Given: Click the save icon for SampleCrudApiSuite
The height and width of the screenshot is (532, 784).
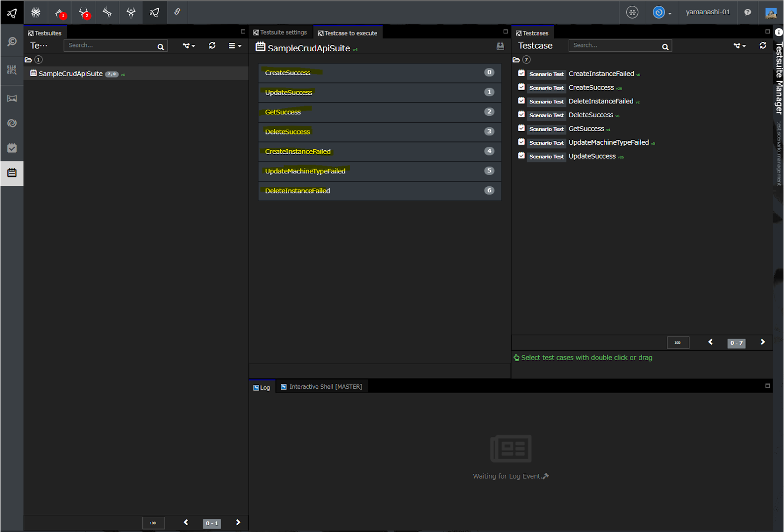Looking at the screenshot, I should pyautogui.click(x=500, y=46).
